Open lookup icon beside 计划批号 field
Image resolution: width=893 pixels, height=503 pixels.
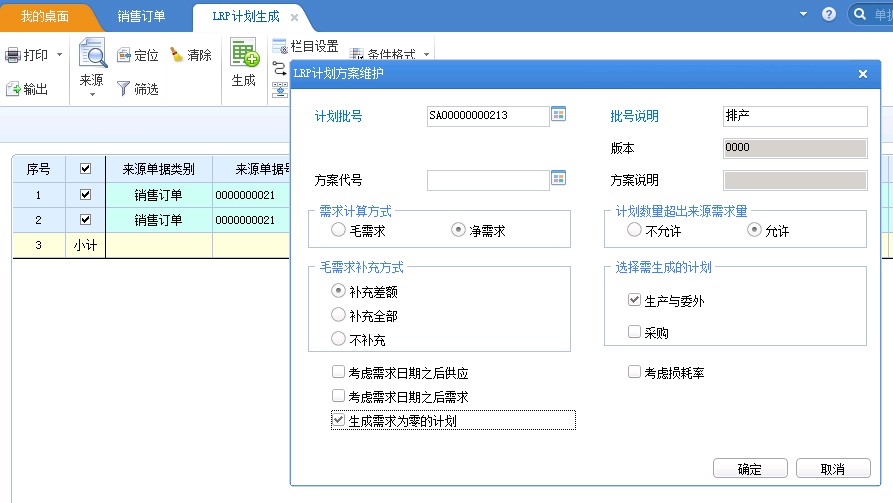tap(559, 115)
